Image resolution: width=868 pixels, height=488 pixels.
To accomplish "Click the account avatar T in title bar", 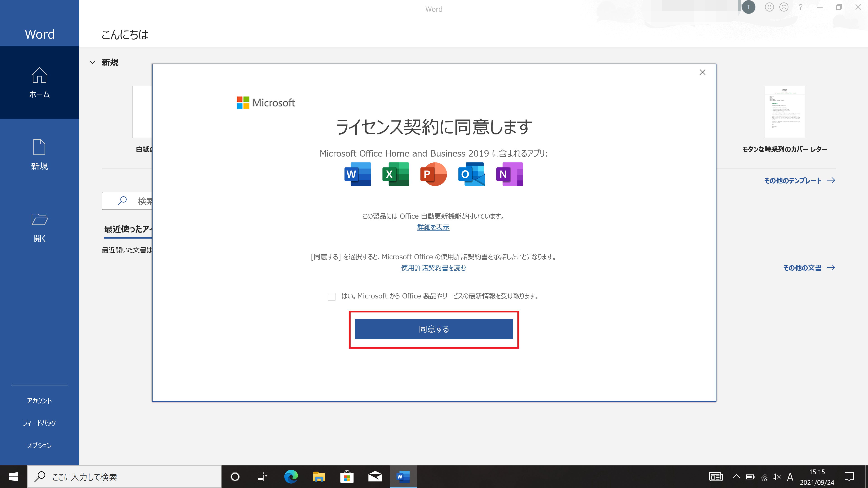I will click(x=748, y=7).
